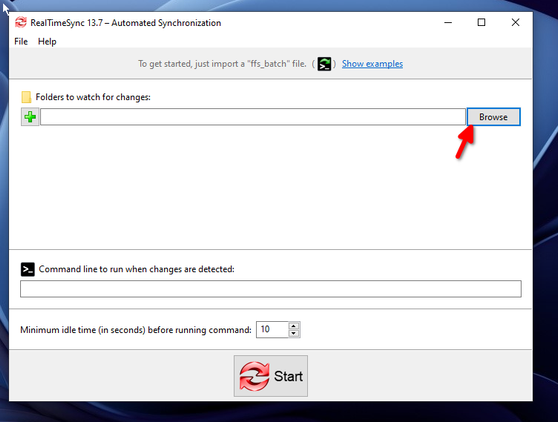Focus the command line input field
The height and width of the screenshot is (422, 558).
(x=271, y=289)
